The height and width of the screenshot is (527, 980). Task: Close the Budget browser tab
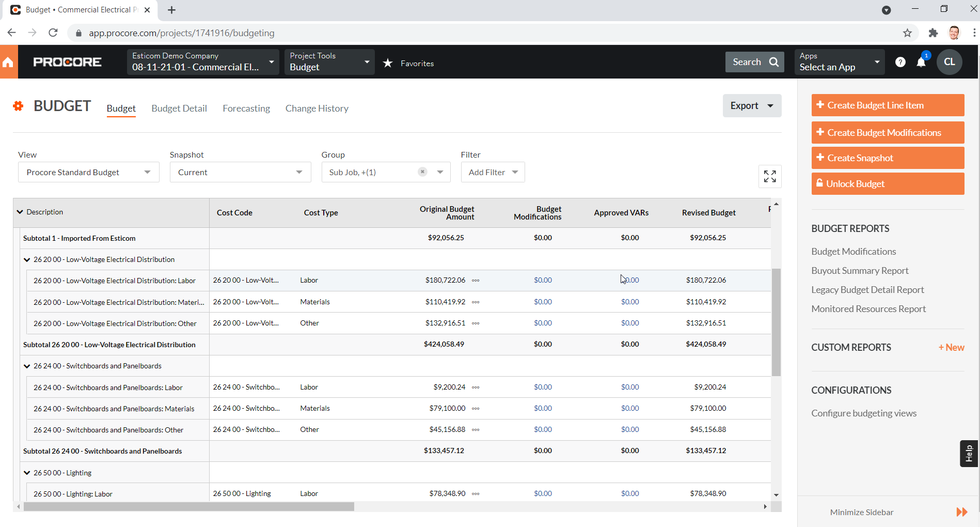tap(147, 10)
